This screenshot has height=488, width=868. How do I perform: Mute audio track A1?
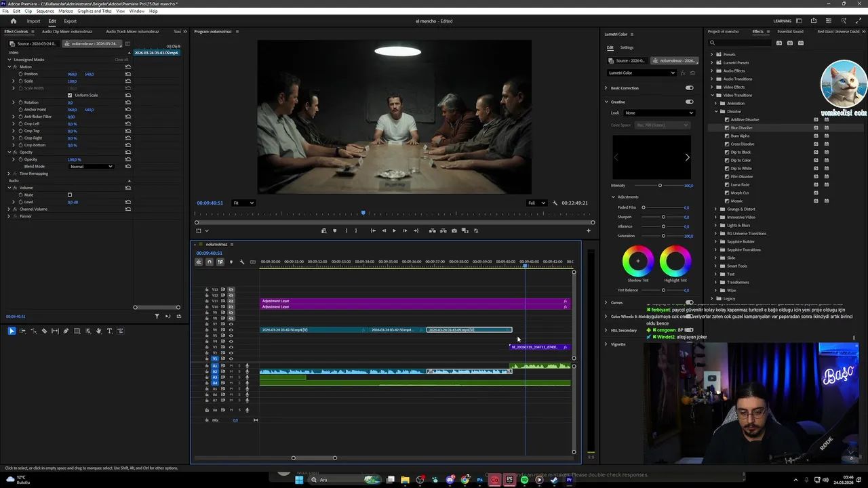coord(231,366)
